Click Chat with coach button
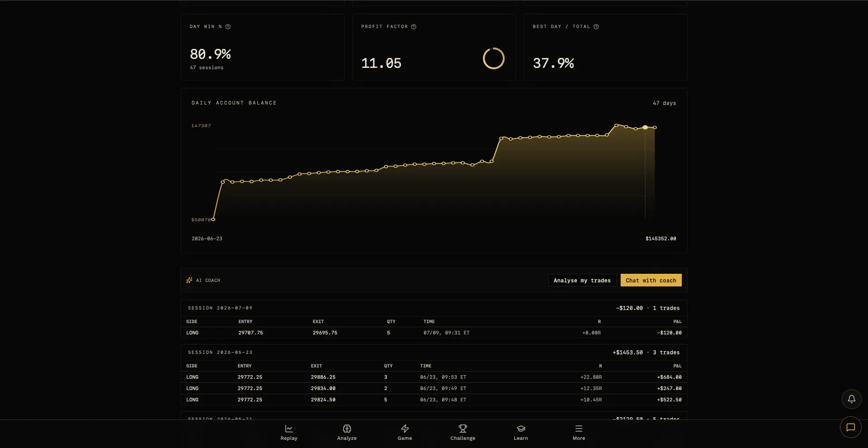The height and width of the screenshot is (448, 868). click(x=651, y=280)
